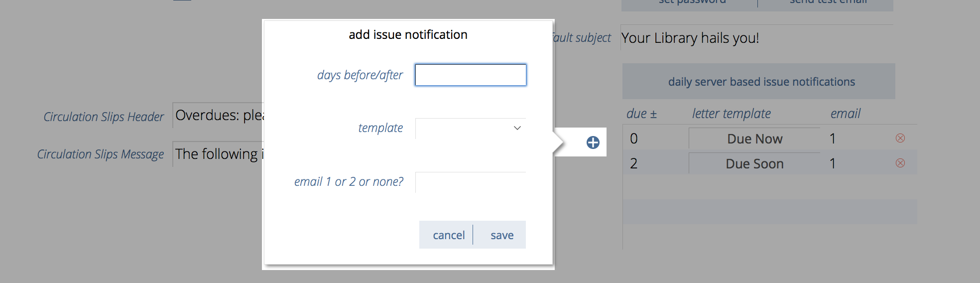Open the Due Soon letter template
Viewport: 980px width, 283px height.
click(754, 164)
